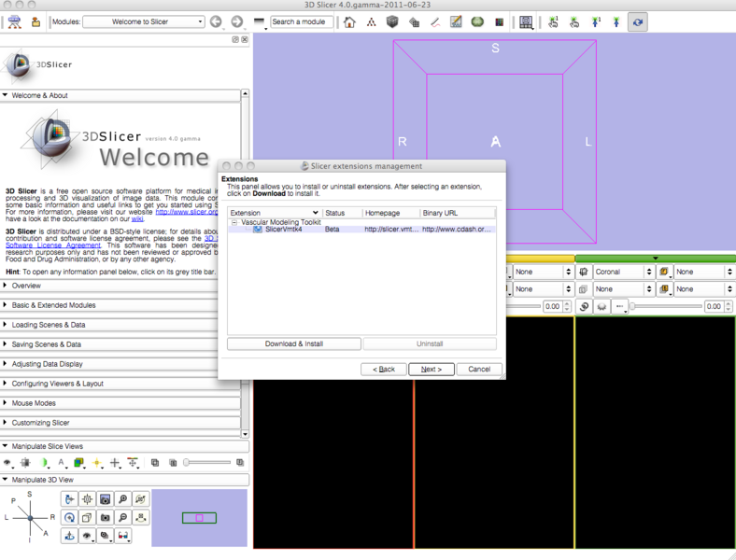Expand the Loading Scenes & Data section
Image resolution: width=736 pixels, height=560 pixels.
pyautogui.click(x=49, y=325)
